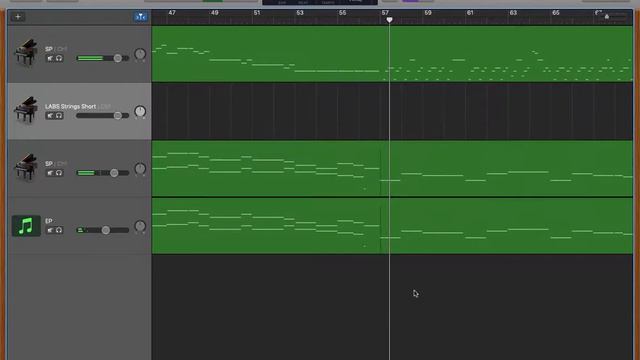Solo the SP track above LABS Strings Short
This screenshot has width=640, height=360.
click(x=59, y=58)
